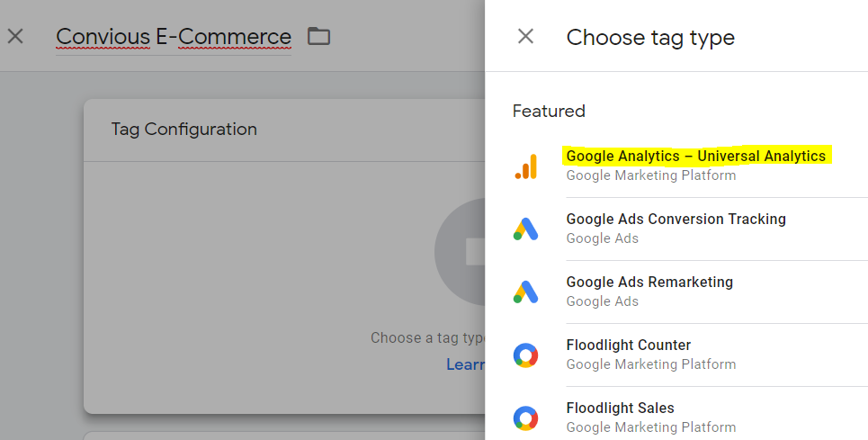
Task: Select Floodlight Counter tag type
Action: click(x=628, y=346)
